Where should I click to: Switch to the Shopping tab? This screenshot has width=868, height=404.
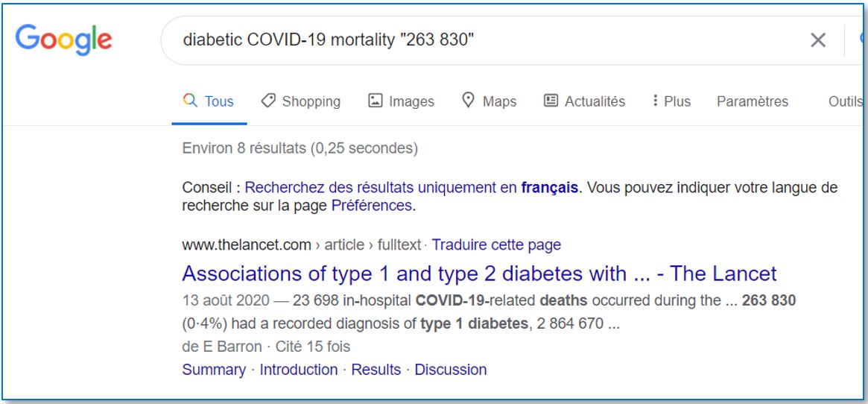(x=300, y=101)
